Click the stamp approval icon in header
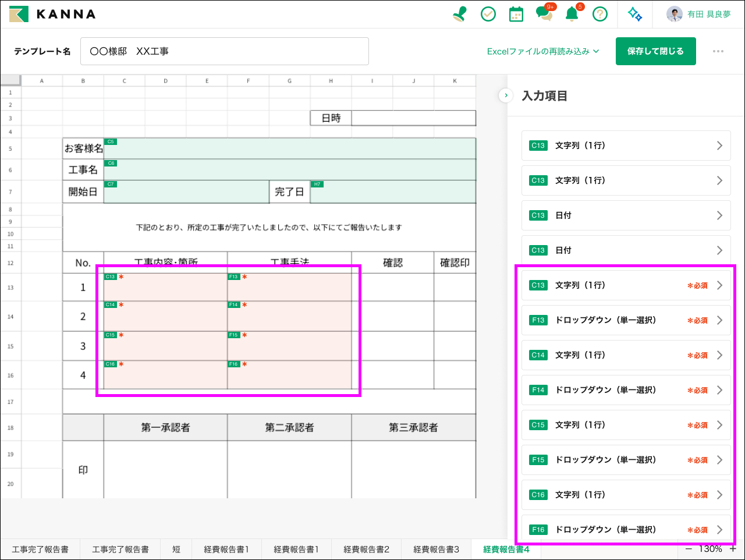The height and width of the screenshot is (560, 745). pyautogui.click(x=460, y=14)
